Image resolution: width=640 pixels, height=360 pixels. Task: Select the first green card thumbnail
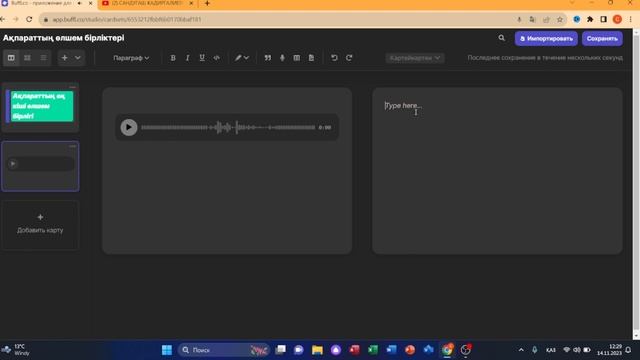point(40,107)
